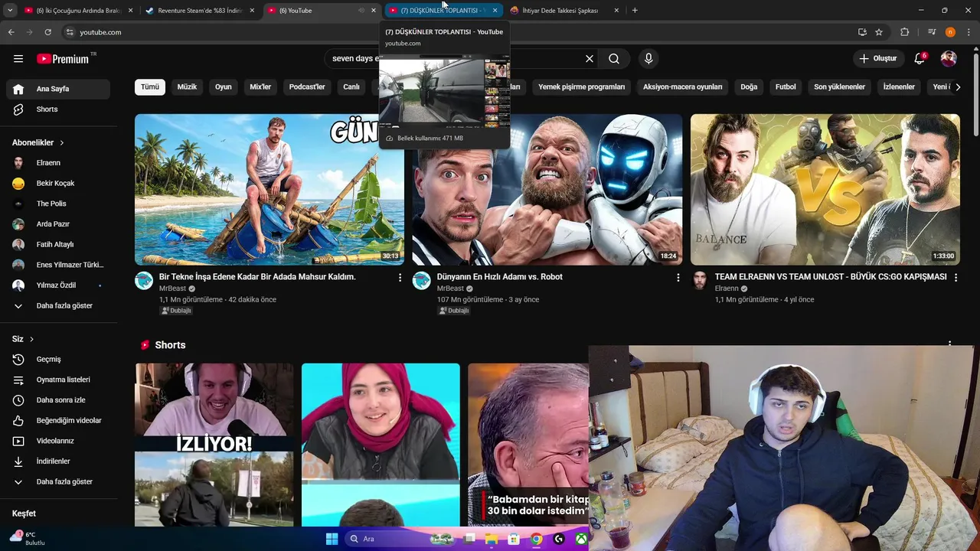Open the red headscarf woman short
This screenshot has width=980, height=551.
tap(381, 445)
